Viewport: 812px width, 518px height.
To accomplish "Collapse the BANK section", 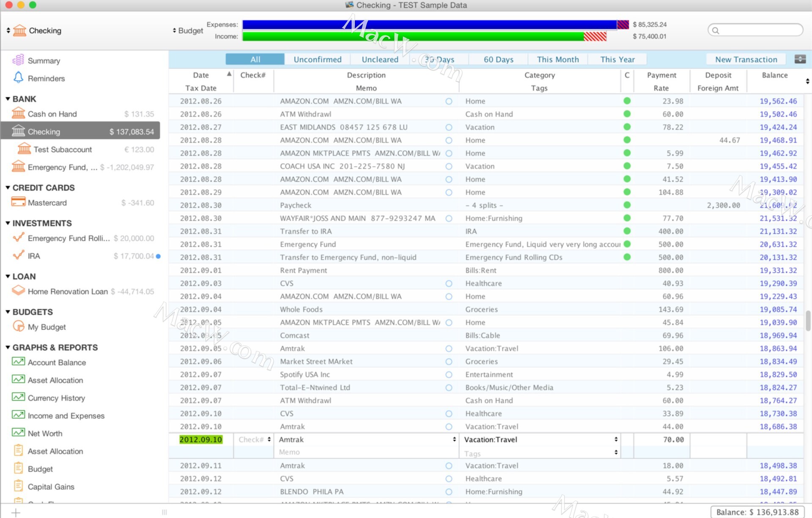I will (x=8, y=99).
